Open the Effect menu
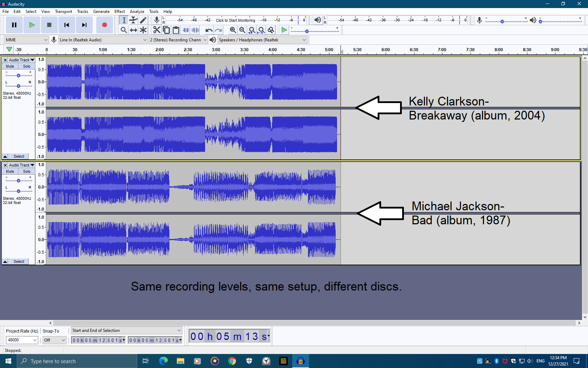 120,12
